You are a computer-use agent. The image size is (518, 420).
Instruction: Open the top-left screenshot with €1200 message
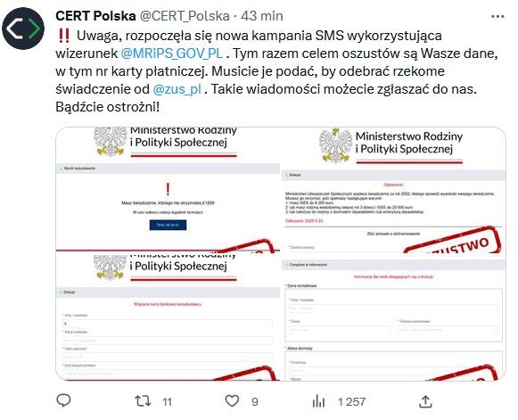(x=168, y=189)
